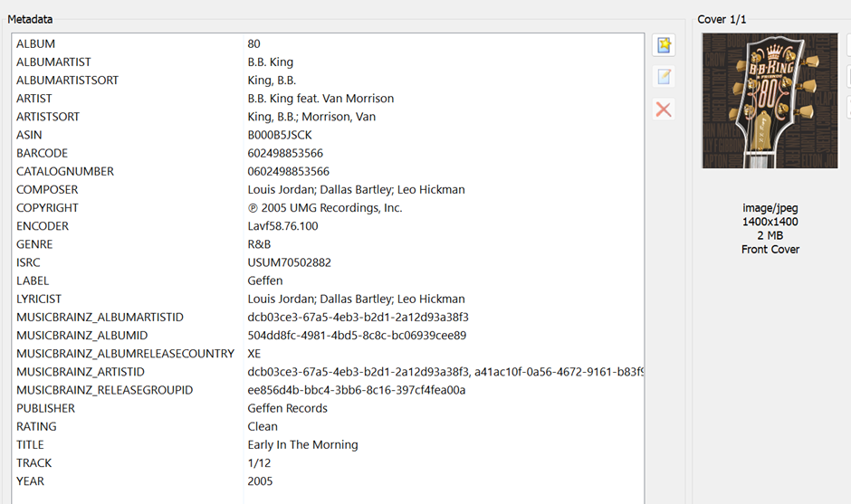Select the label value Geffen

tap(265, 281)
